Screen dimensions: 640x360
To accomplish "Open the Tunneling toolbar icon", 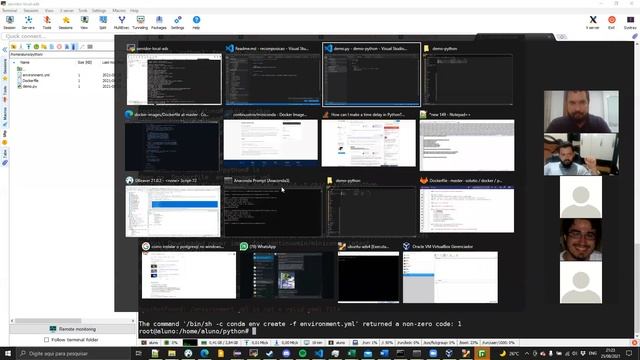I will [x=140, y=22].
